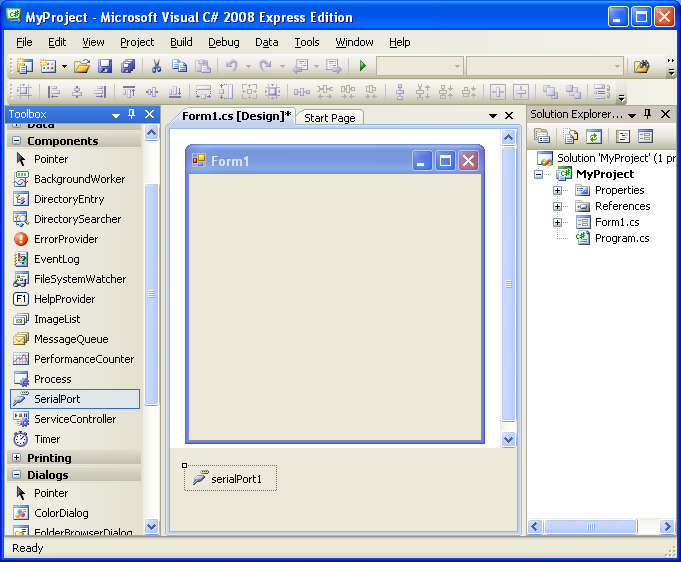Viewport: 681px width, 562px height.
Task: Click the New Project toolbar icon
Action: [24, 66]
